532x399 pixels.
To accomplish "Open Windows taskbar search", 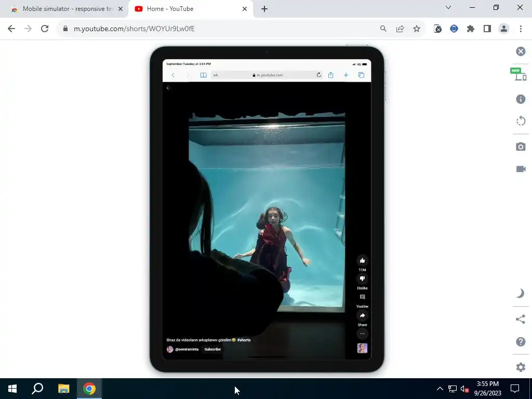I will [37, 389].
